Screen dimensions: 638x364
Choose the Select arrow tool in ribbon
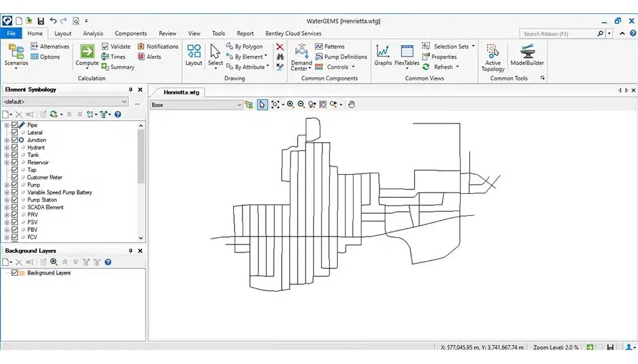pyautogui.click(x=215, y=56)
